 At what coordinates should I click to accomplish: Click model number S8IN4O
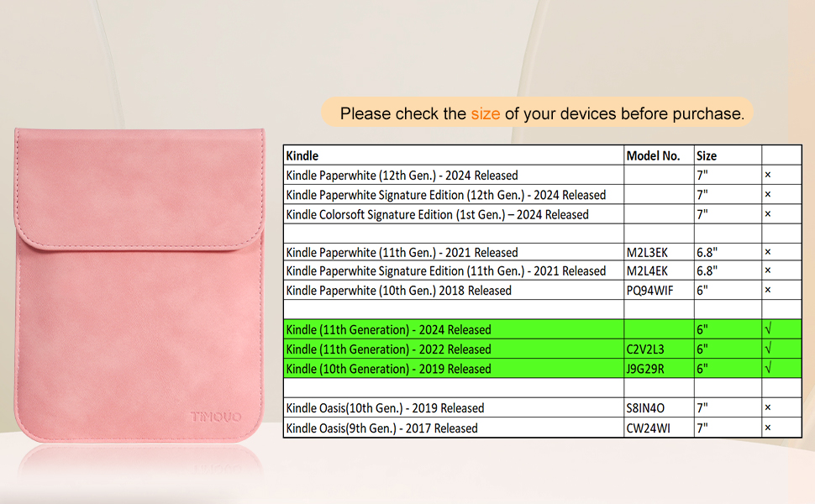point(645,408)
